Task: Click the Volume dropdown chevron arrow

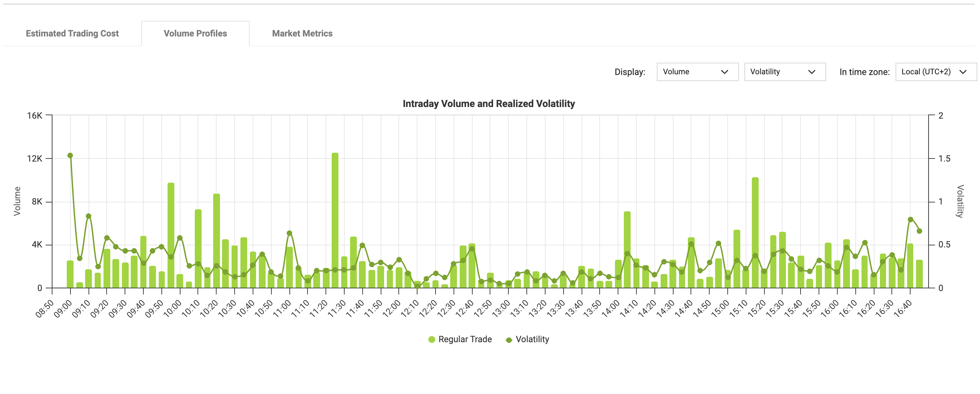Action: (724, 72)
